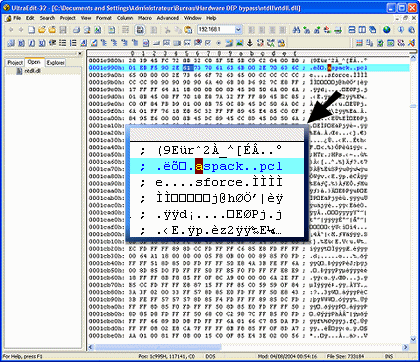Click the hex row at offset 0001c980h

pyautogui.click(x=228, y=61)
